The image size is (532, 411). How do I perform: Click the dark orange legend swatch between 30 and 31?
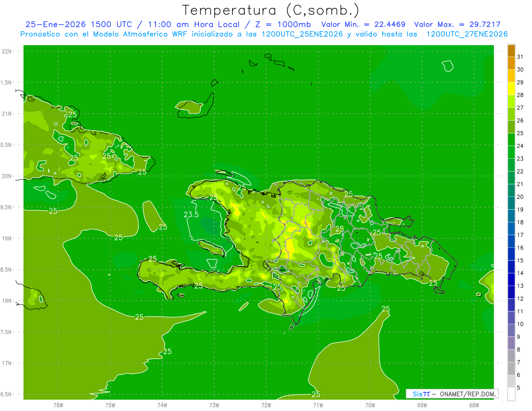tap(511, 63)
